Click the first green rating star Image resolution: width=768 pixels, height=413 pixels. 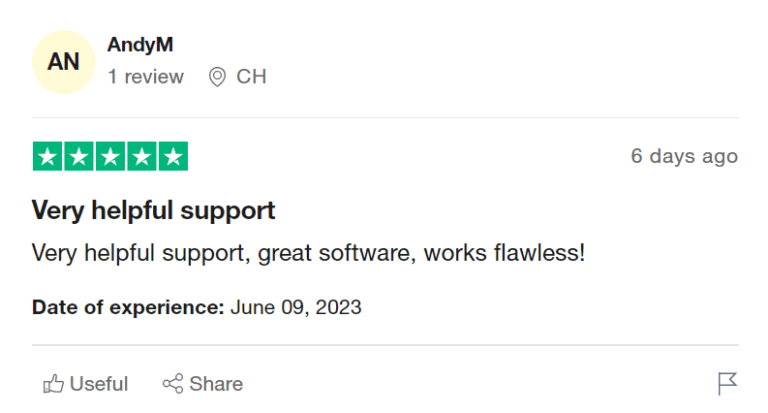point(47,157)
